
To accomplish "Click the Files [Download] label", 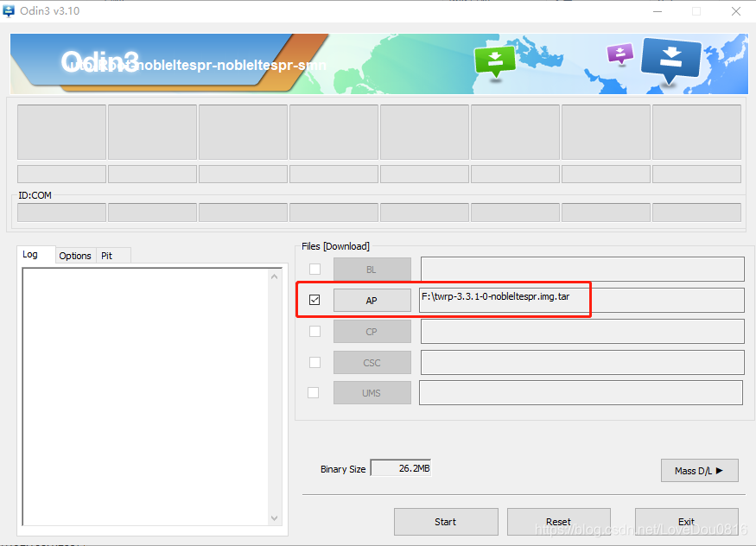I will [335, 246].
